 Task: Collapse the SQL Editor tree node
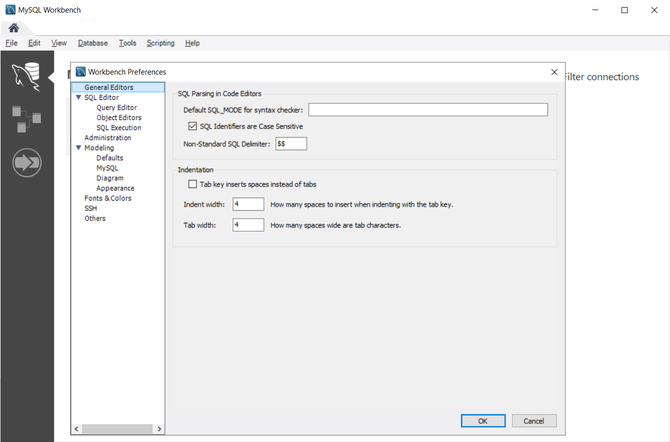79,97
